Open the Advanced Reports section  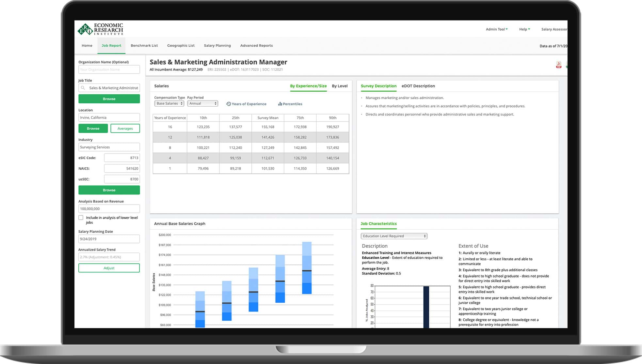256,45
